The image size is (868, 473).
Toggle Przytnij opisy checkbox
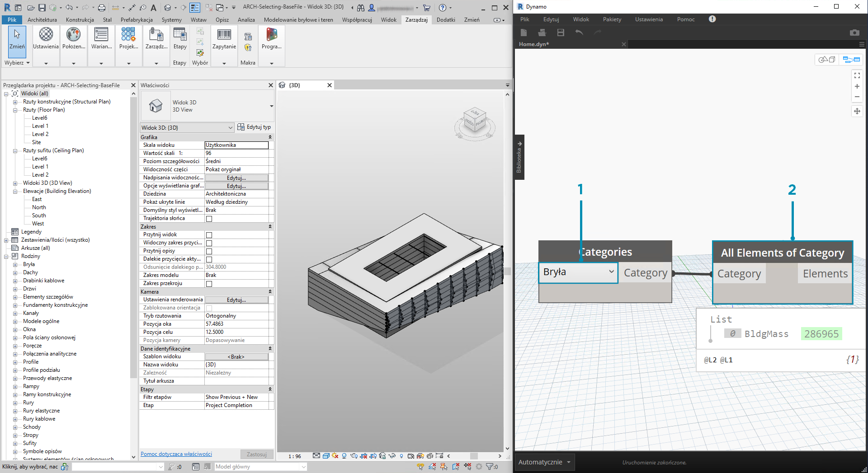pyautogui.click(x=209, y=251)
